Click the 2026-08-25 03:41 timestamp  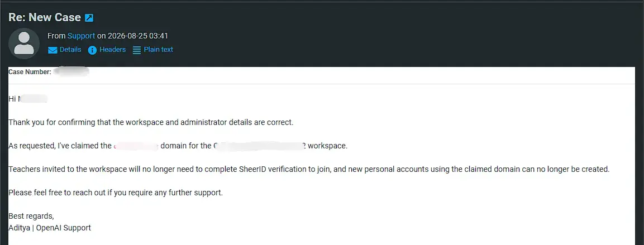pos(138,36)
